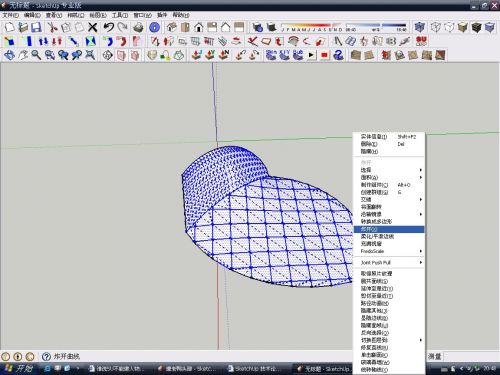Click the Position Camera crosshair icon
The height and width of the screenshot is (375, 500).
coord(107,55)
